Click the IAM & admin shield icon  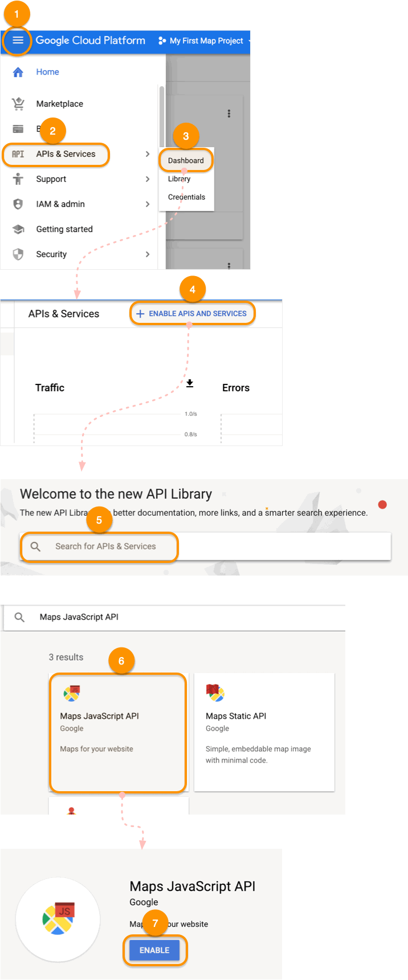(18, 204)
